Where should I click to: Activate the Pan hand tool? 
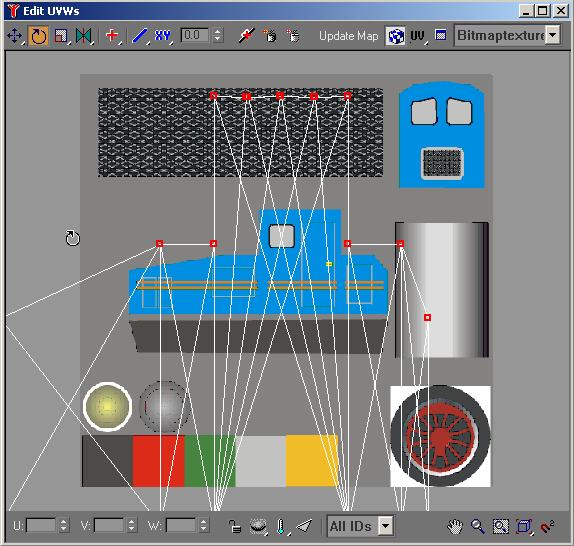click(x=455, y=526)
